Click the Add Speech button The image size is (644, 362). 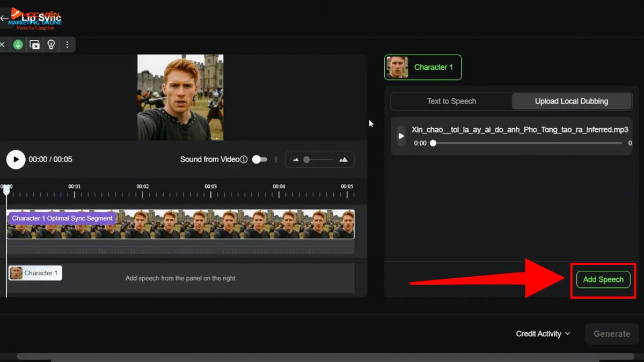[x=603, y=279]
